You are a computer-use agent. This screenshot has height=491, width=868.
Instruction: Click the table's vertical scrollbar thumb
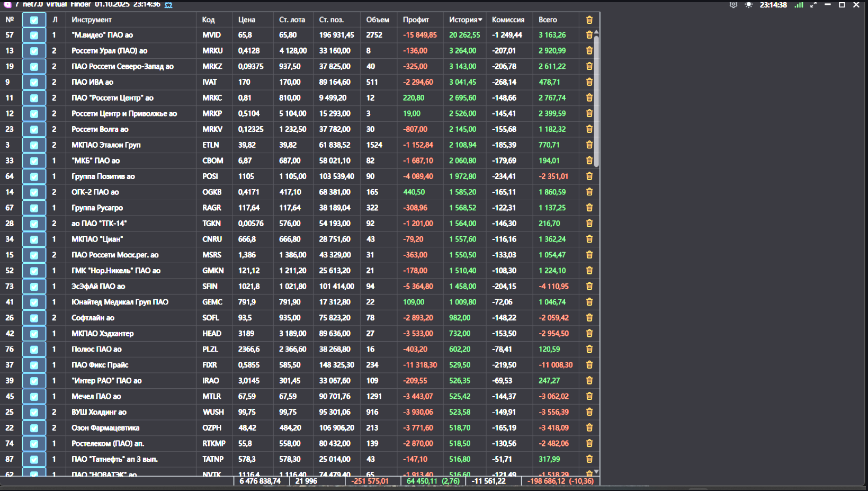click(596, 101)
